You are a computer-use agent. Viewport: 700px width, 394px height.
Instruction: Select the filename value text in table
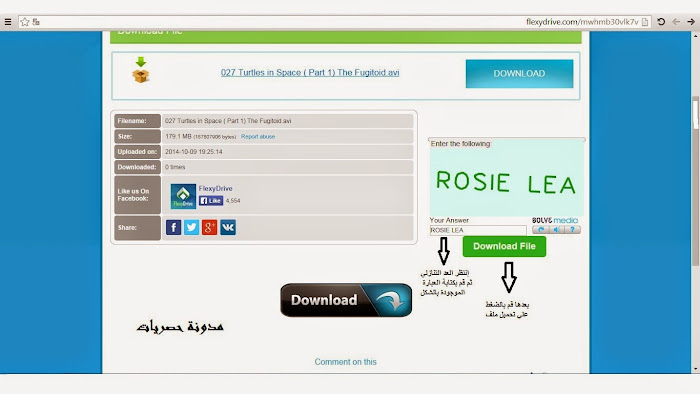click(x=228, y=121)
